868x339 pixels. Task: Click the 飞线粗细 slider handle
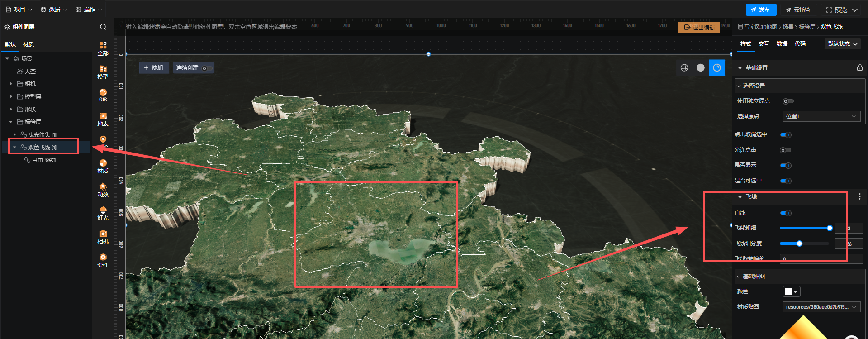[830, 229]
